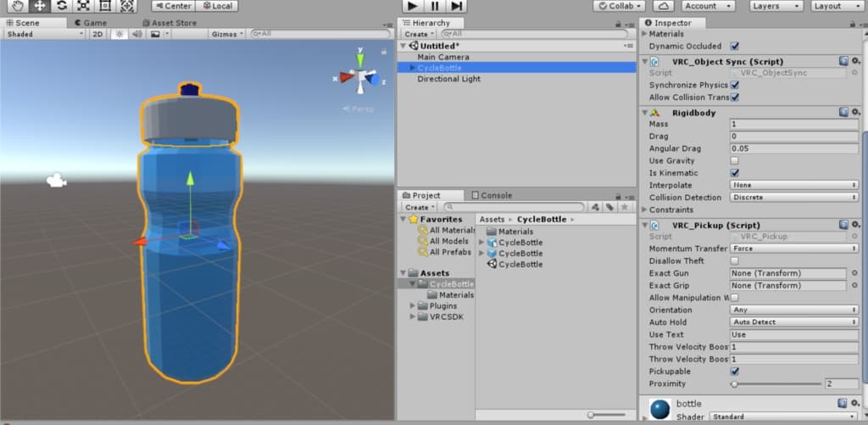The width and height of the screenshot is (868, 425).
Task: Click the Step frame button
Action: pyautogui.click(x=456, y=6)
